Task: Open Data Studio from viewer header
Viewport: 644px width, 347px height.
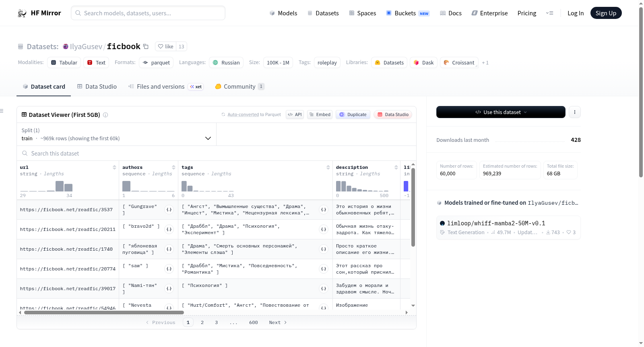Action: 393,115
